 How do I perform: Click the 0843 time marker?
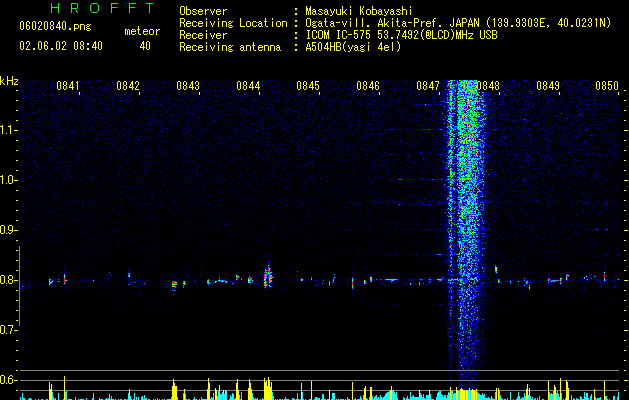pos(188,86)
